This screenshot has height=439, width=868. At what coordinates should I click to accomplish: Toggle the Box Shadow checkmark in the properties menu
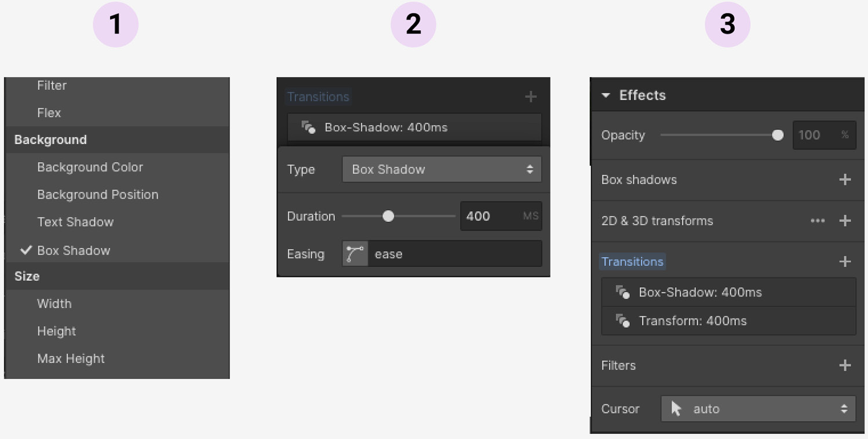point(25,250)
